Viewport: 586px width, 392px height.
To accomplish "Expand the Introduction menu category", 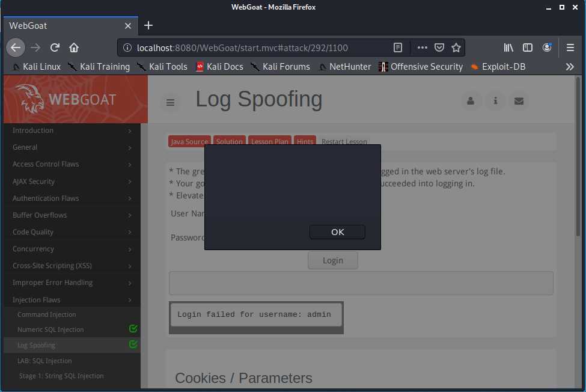I will (x=72, y=130).
